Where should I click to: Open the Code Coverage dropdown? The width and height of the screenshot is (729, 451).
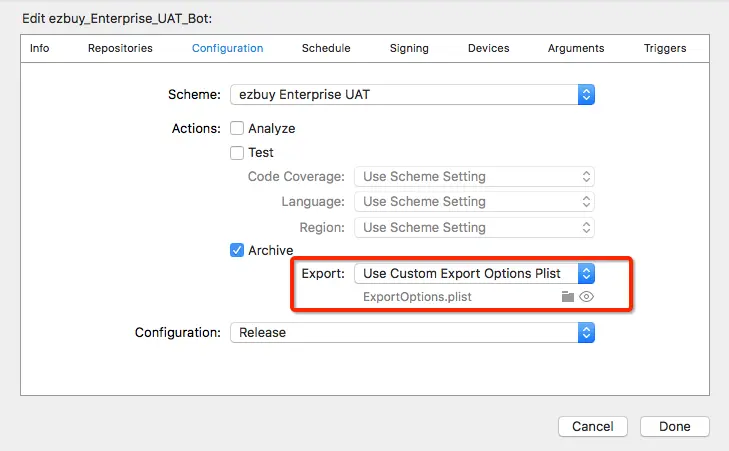tap(474, 177)
